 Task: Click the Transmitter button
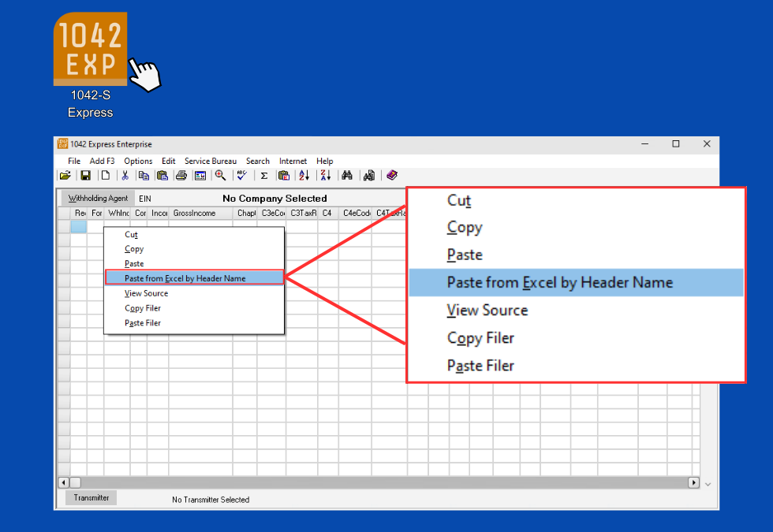91,497
